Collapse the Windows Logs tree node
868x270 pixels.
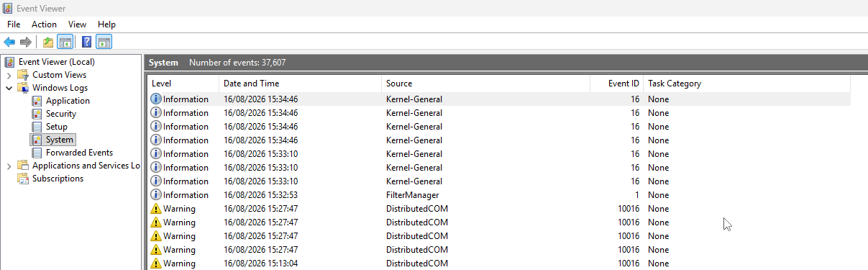(x=9, y=88)
